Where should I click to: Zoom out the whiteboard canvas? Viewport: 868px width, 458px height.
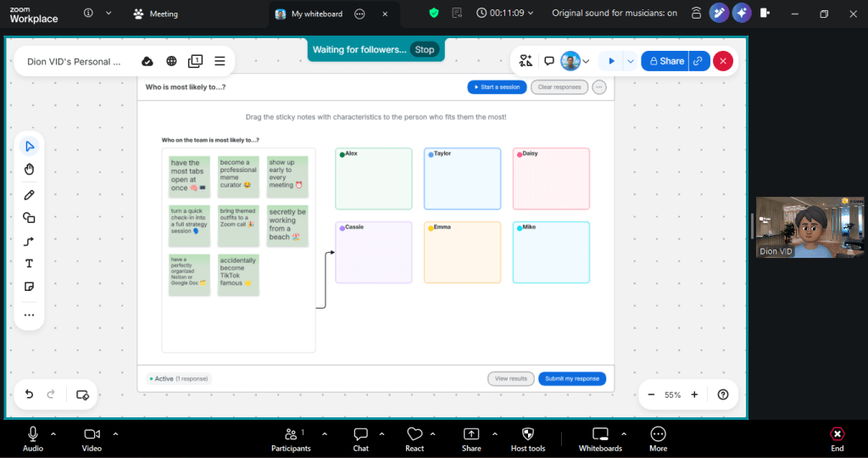click(x=651, y=394)
